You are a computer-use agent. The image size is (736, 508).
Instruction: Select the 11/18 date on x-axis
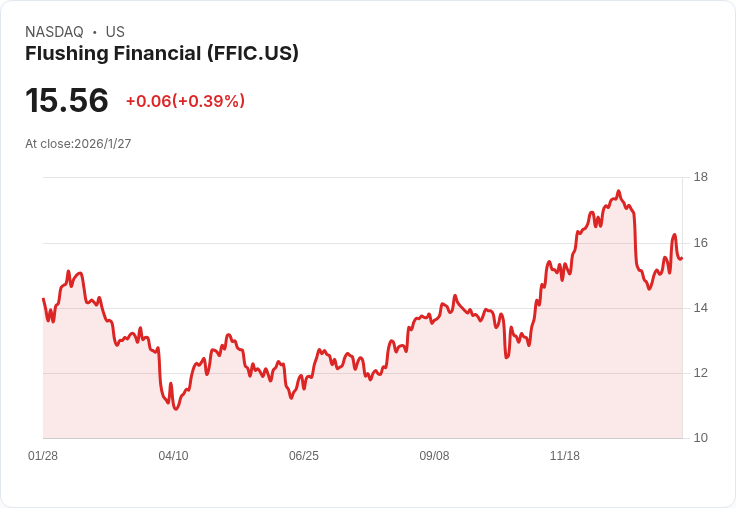point(565,456)
